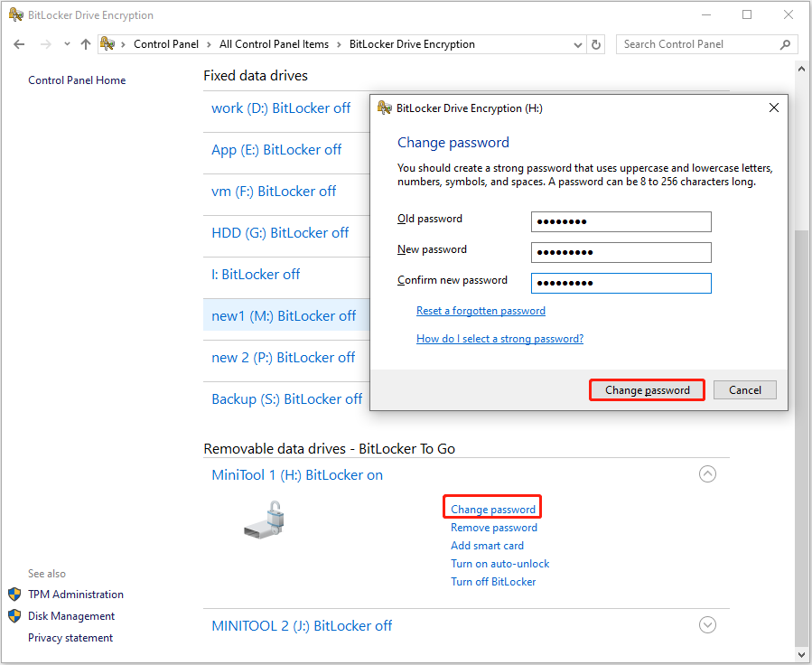Image resolution: width=812 pixels, height=665 pixels.
Task: Click the padlock drive icon under MiniTool 1
Action: pos(263,517)
